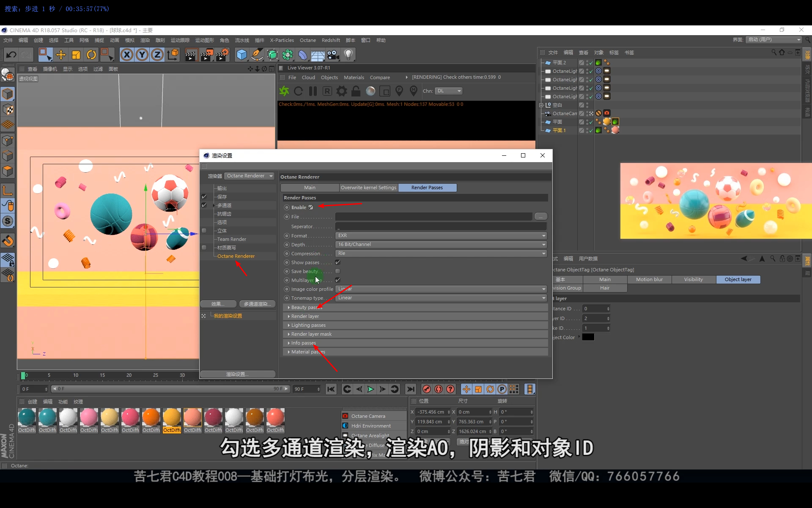Pause rendering in Live Viewer
Viewport: 812px width, 508px height.
[313, 91]
